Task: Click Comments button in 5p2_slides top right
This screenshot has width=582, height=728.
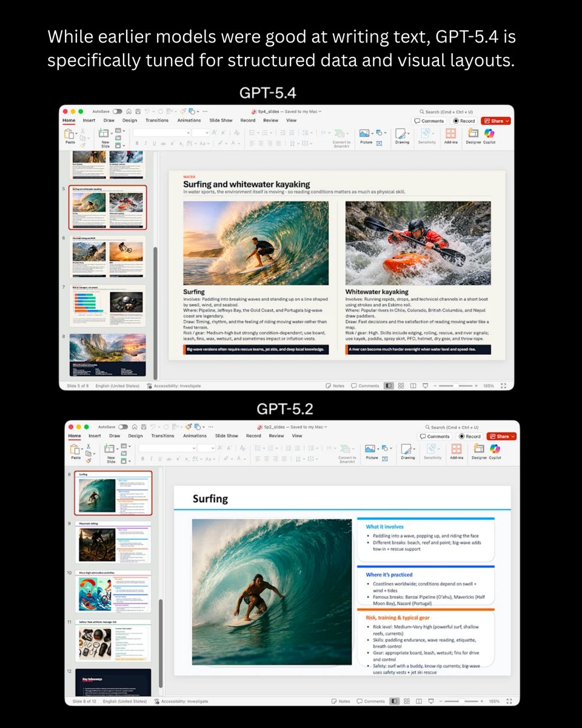Action: click(435, 436)
